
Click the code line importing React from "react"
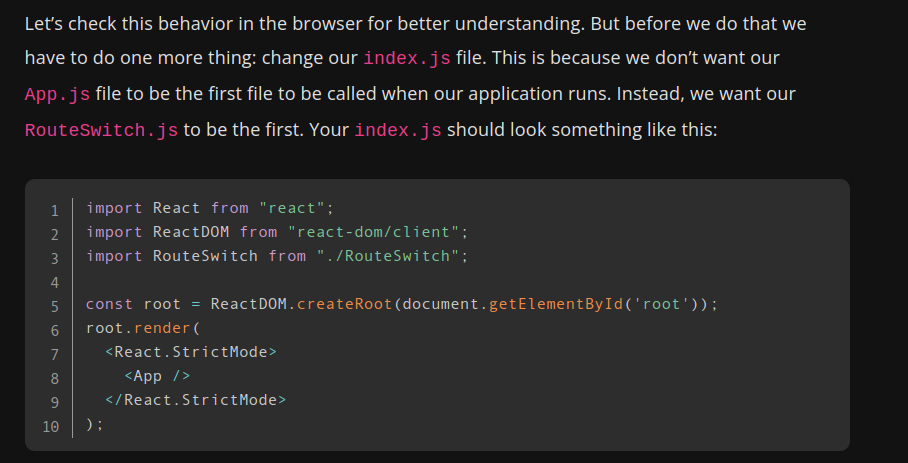211,208
